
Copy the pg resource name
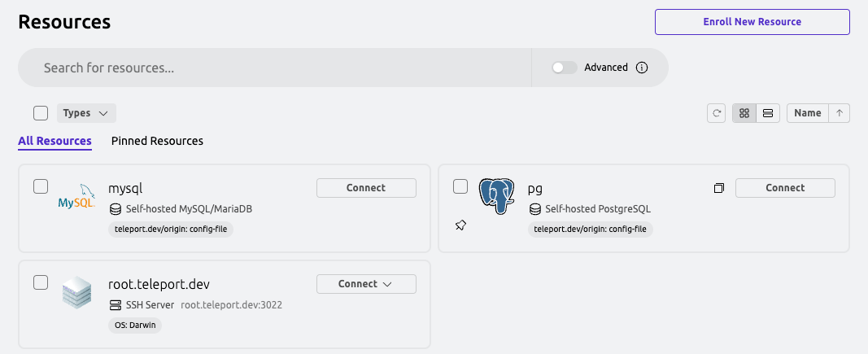pos(718,188)
